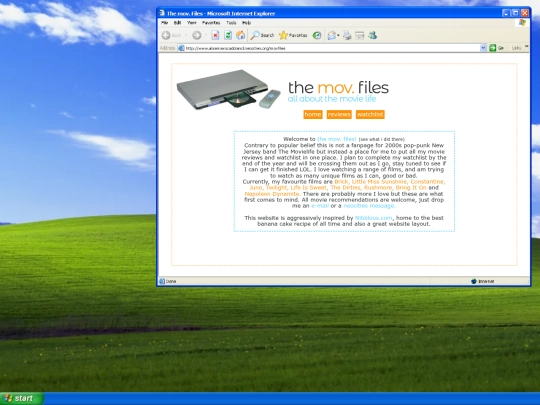Click the film title Napoleon Dynamite

coord(272,194)
